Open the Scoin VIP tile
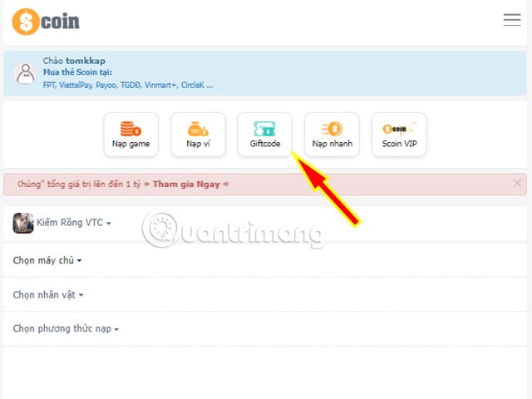The image size is (532, 399). [x=399, y=135]
